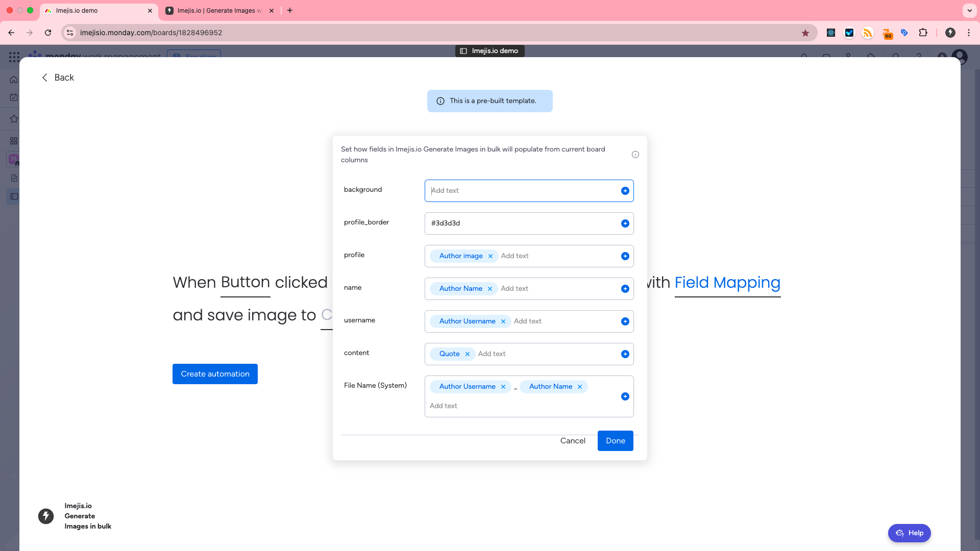980x551 pixels.
Task: Add column via plus in File Name field
Action: (x=625, y=396)
